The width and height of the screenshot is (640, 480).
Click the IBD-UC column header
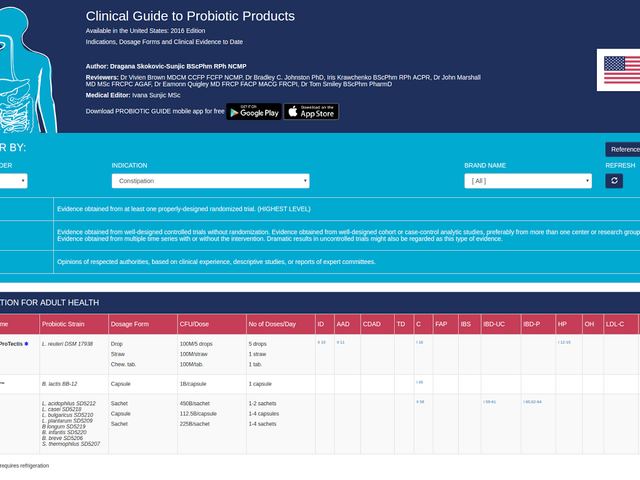pyautogui.click(x=494, y=324)
